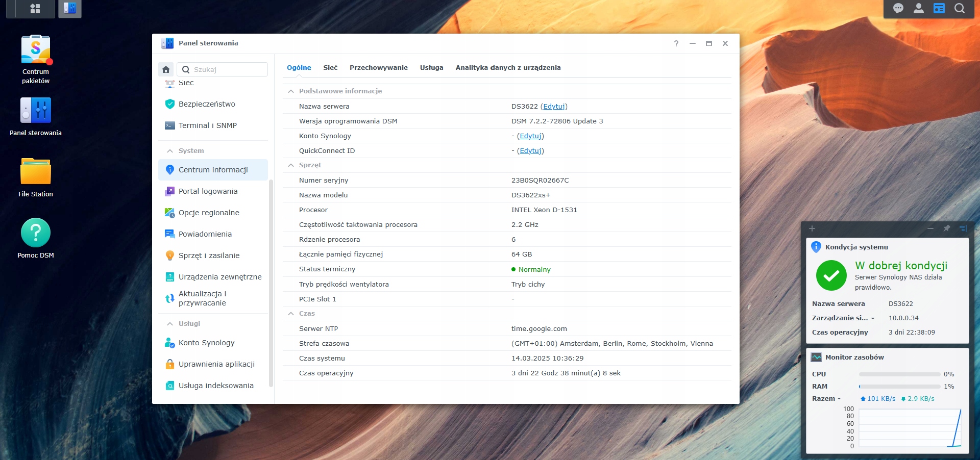980x460 pixels.
Task: Collapse the Podstawowe informacje section
Action: [291, 91]
